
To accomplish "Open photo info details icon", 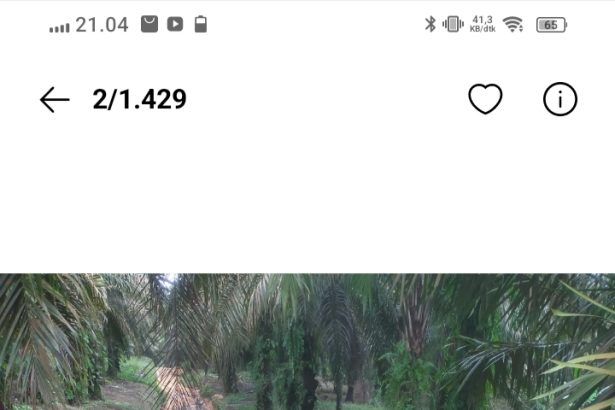I will click(x=560, y=99).
